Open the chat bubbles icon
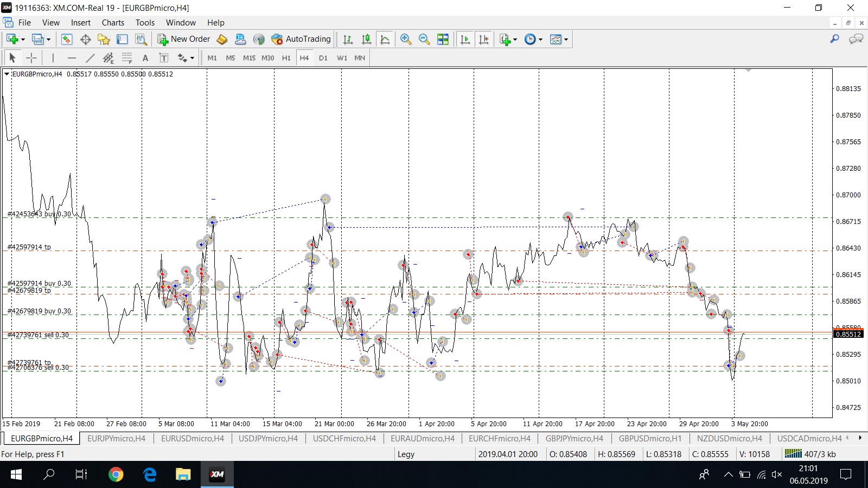The width and height of the screenshot is (868, 488). click(x=856, y=39)
